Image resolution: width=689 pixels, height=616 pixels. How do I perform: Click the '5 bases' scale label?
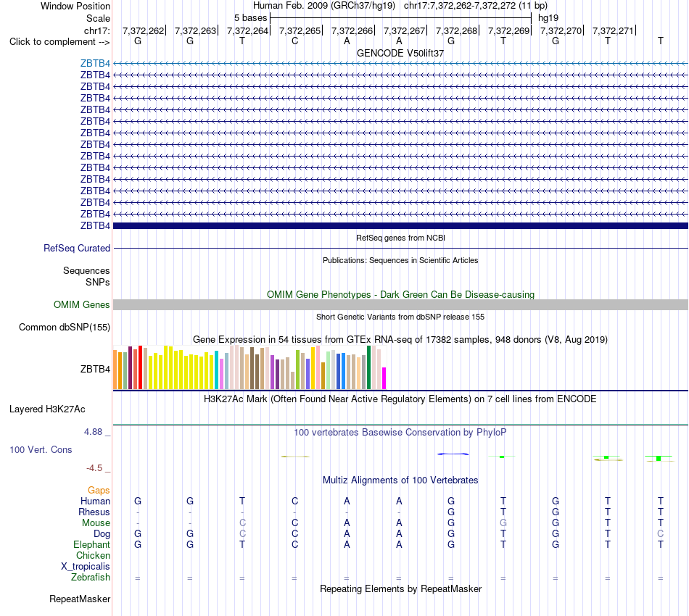click(250, 18)
